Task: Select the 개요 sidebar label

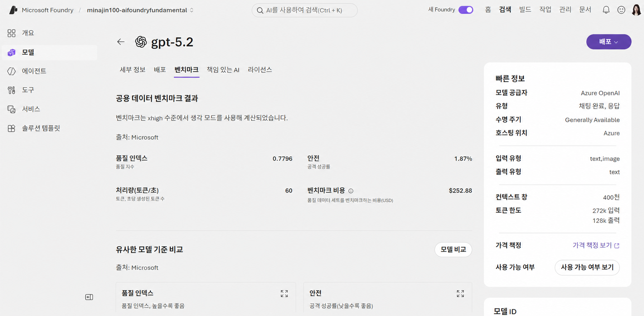Action: pos(28,33)
